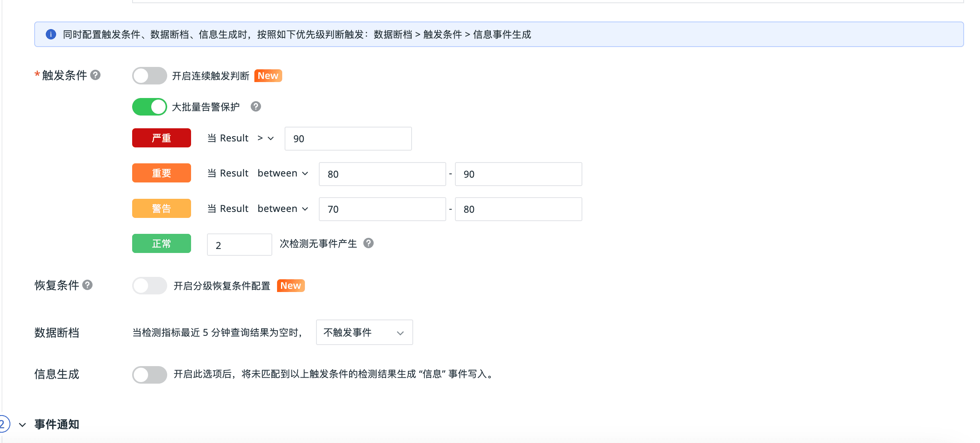Click the orange 重要 severity label

[x=161, y=173]
